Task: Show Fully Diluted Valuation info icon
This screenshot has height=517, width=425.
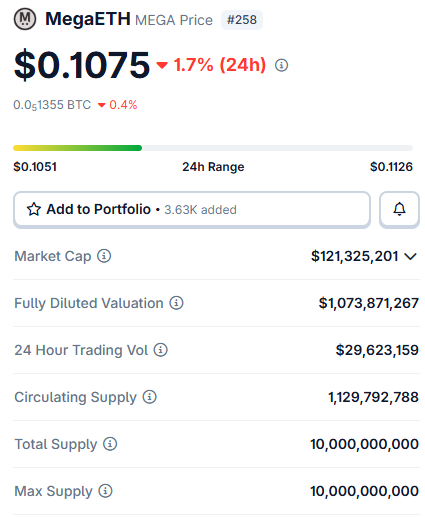Action: [x=176, y=303]
